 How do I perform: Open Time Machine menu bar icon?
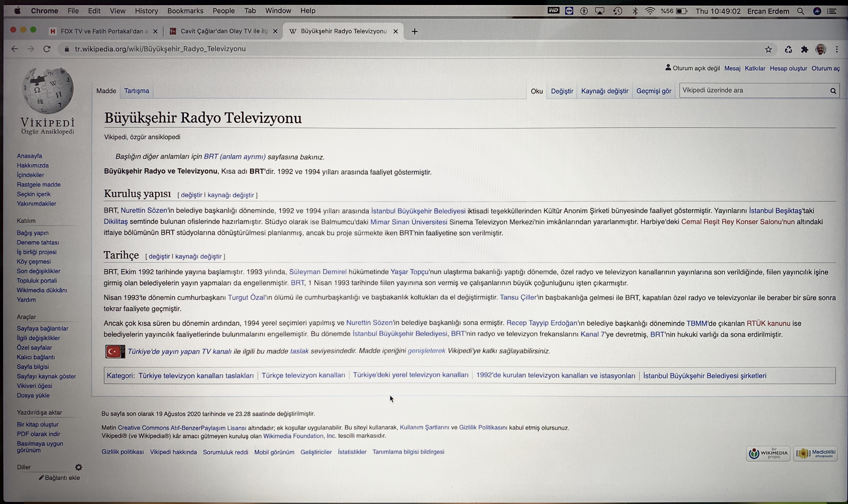617,11
